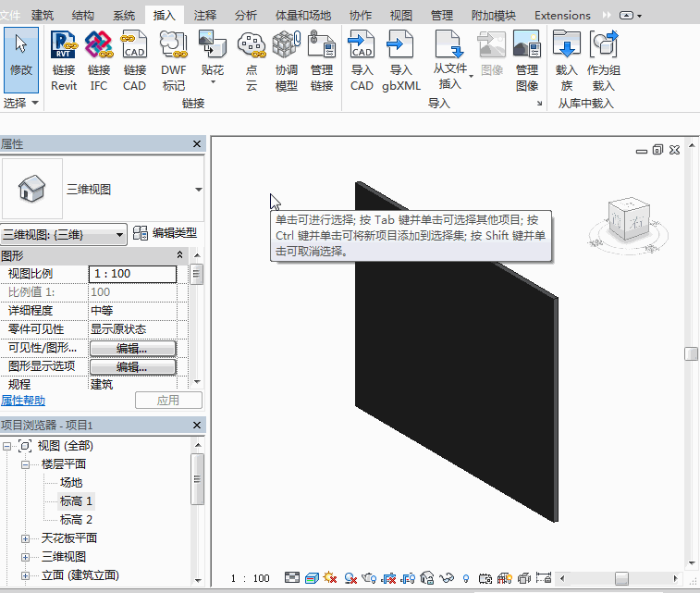
Task: Click the 编辑类型 (Edit Type) button
Action: pos(166,233)
